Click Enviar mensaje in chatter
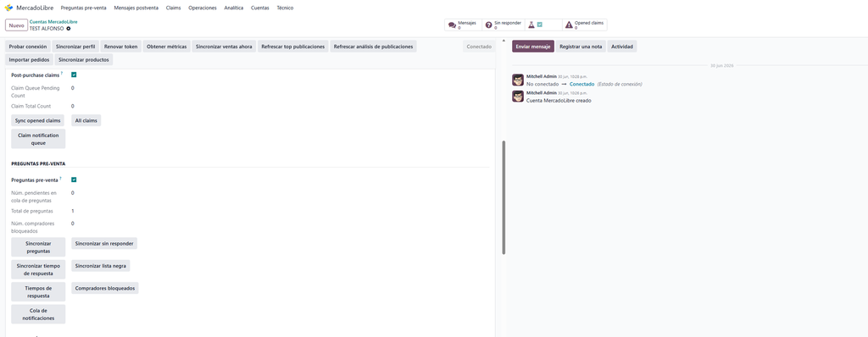Image resolution: width=868 pixels, height=337 pixels. click(x=533, y=47)
